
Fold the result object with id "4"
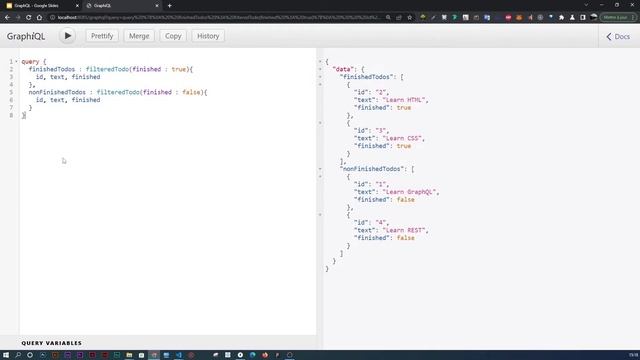click(x=320, y=215)
